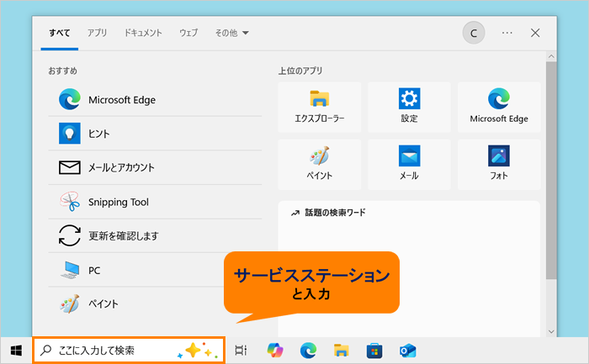Image resolution: width=589 pixels, height=364 pixels.
Task: Click the おすすめ section heading
Action: click(x=63, y=71)
